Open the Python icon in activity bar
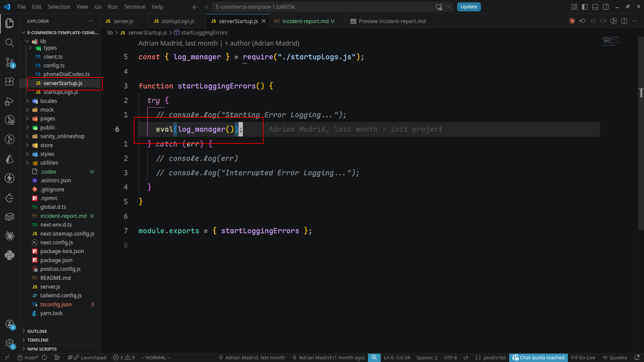This screenshot has height=362, width=644. 9,255
